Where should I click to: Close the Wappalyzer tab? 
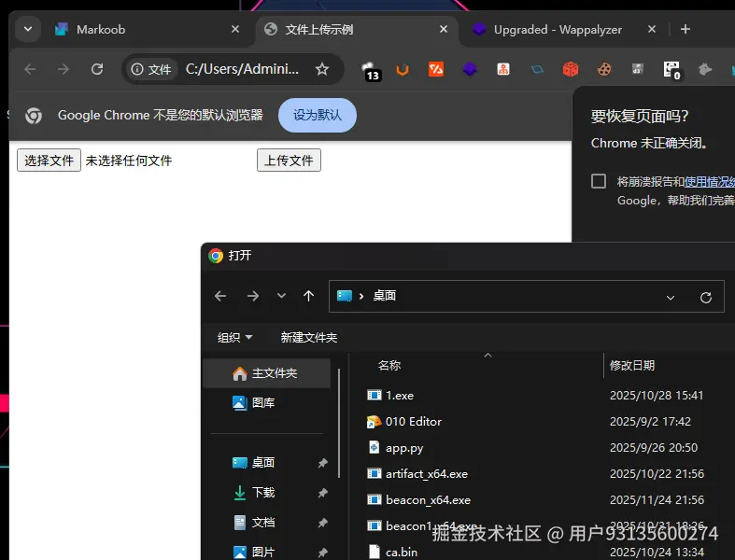click(652, 30)
